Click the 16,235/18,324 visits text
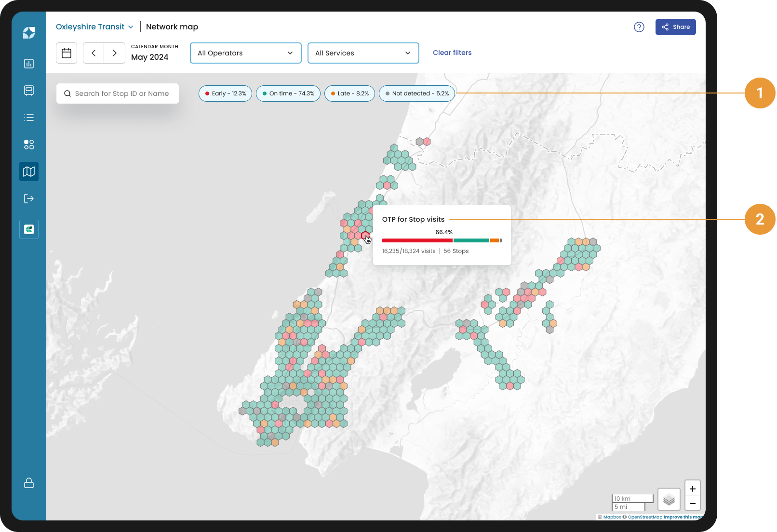 point(409,251)
